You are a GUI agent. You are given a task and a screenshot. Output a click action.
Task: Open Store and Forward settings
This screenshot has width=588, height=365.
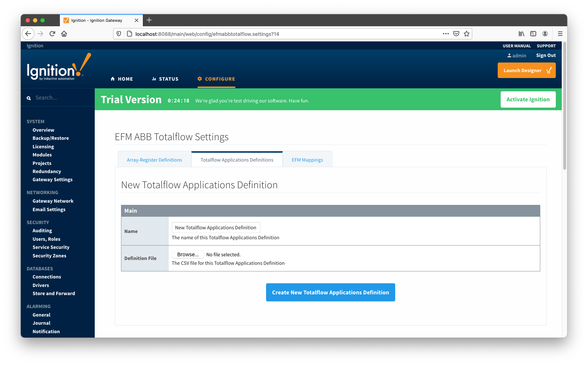[54, 294]
